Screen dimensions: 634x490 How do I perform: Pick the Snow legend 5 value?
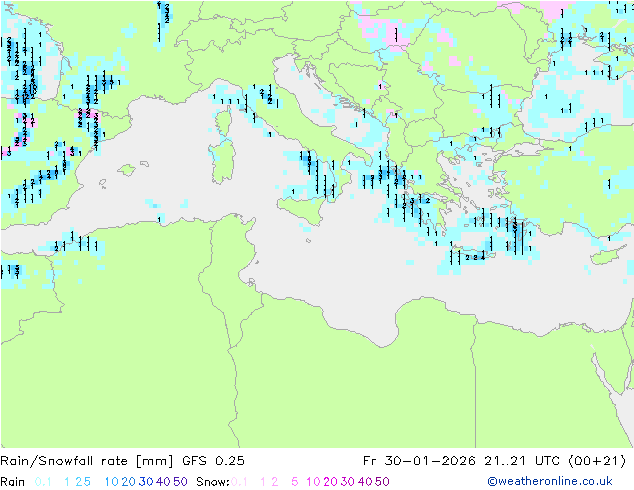coord(295,482)
